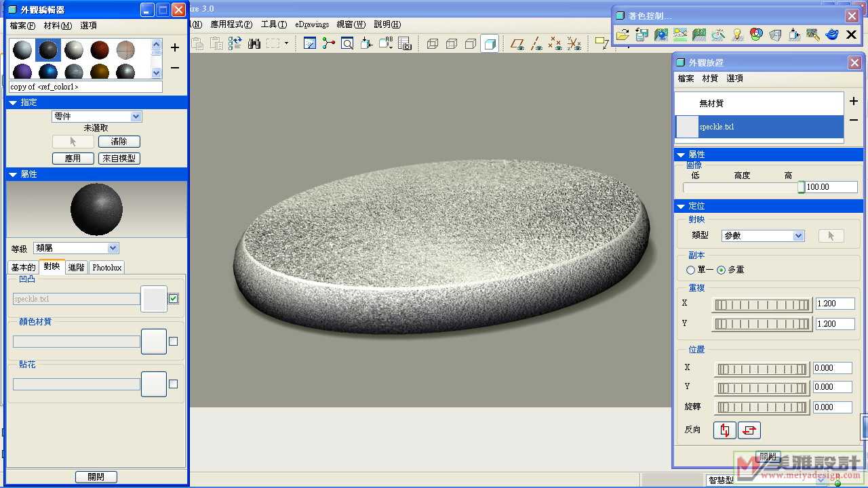Click the 旋轉 rotation thumbwheel slider
868x488 pixels.
click(x=762, y=408)
